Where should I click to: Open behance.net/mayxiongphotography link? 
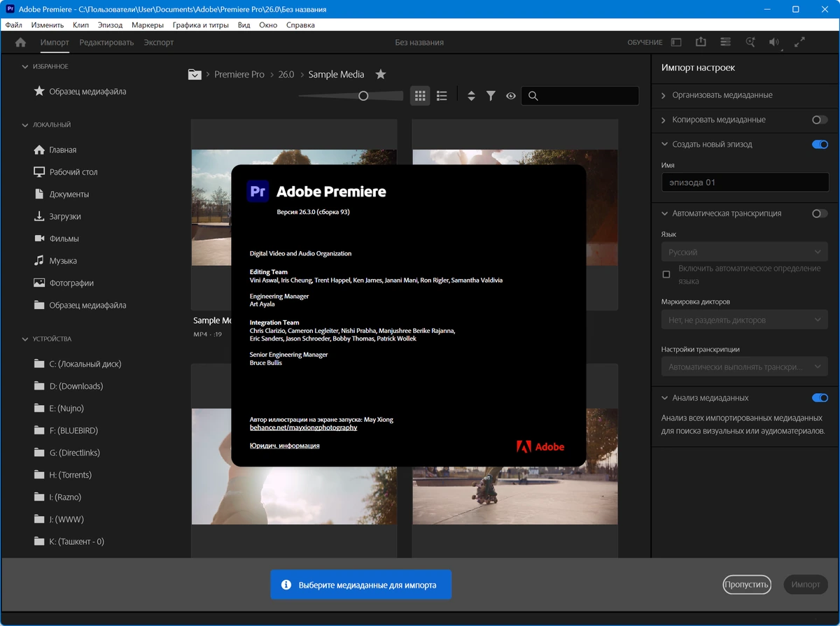pyautogui.click(x=303, y=427)
